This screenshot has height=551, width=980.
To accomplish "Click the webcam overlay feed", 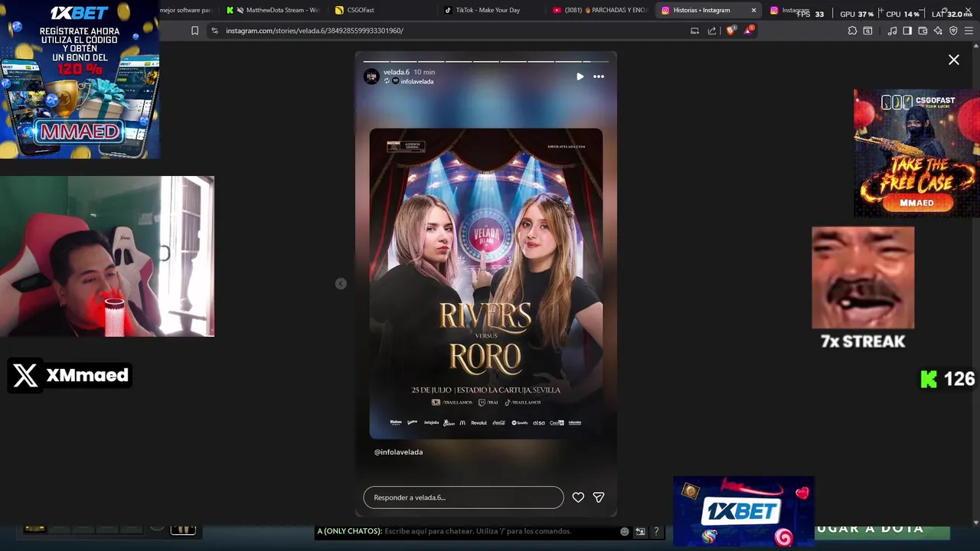I will tap(107, 256).
